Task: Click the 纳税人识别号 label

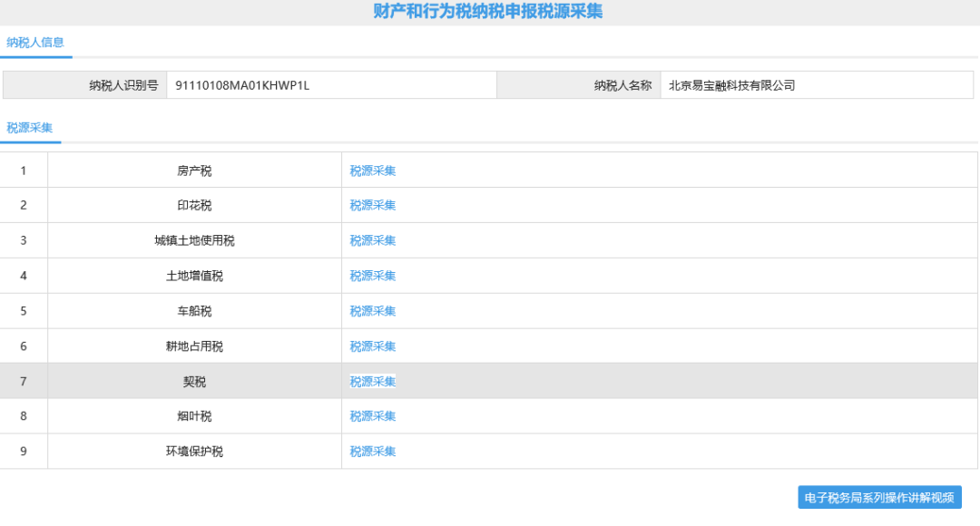Action: 123,85
